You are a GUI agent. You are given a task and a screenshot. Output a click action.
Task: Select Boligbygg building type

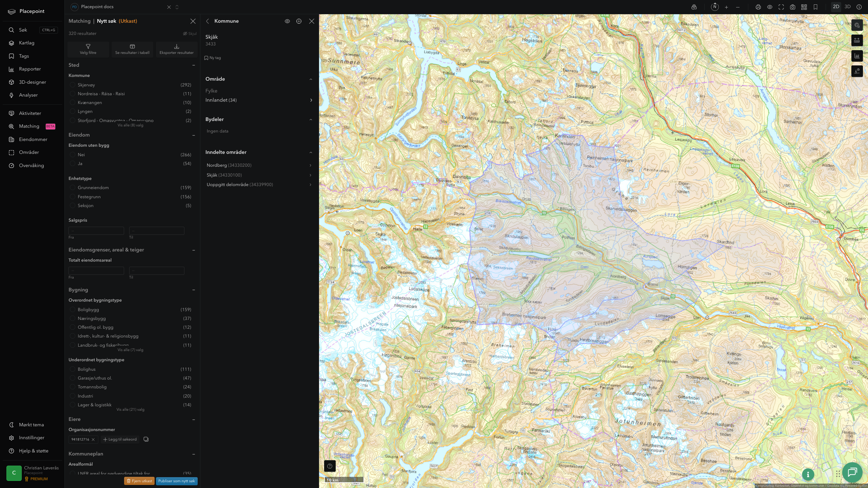coord(72,310)
